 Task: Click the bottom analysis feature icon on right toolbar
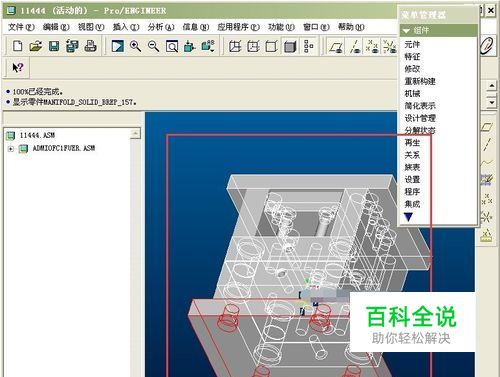487,235
